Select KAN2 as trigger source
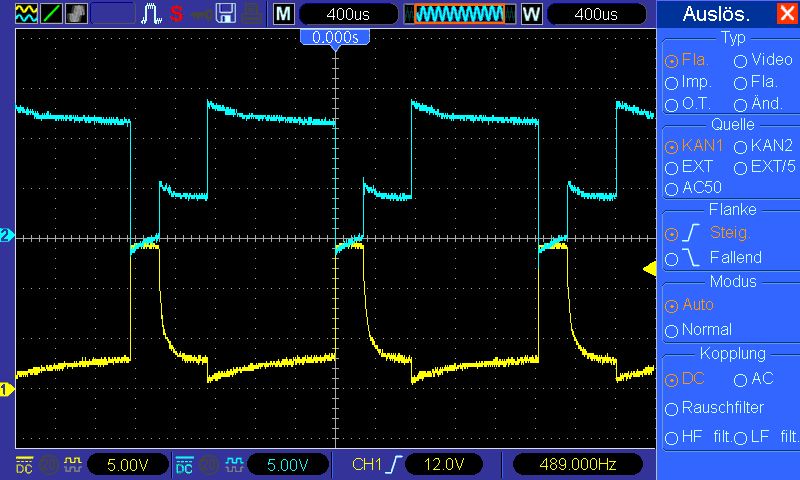 tap(741, 146)
